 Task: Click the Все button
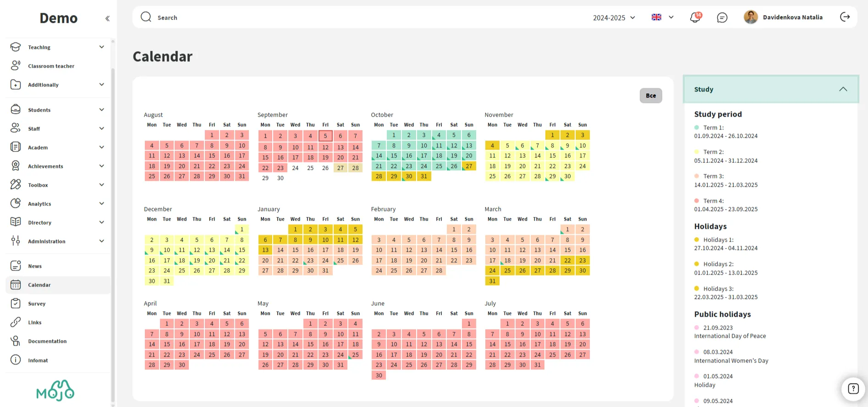click(x=650, y=96)
